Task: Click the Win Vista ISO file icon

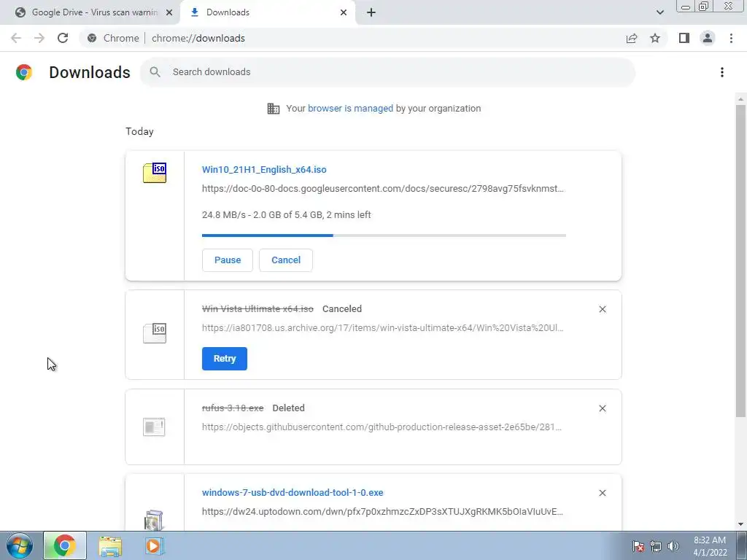Action: tap(155, 332)
